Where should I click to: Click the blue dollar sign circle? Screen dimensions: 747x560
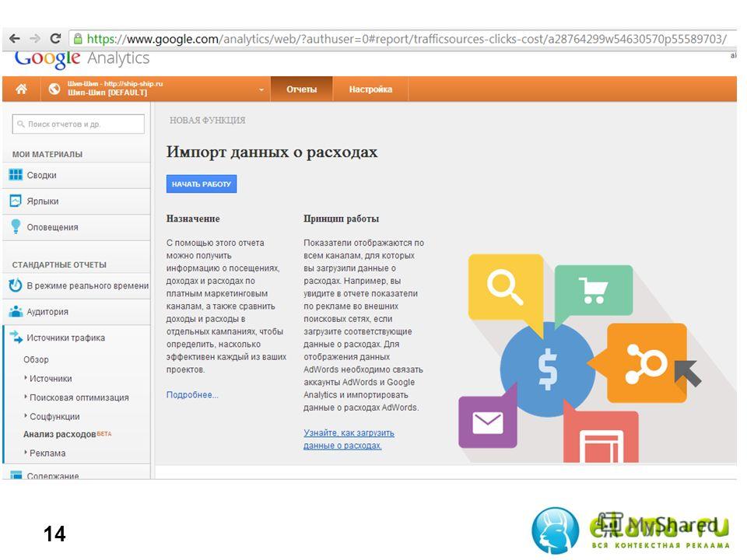pos(548,369)
